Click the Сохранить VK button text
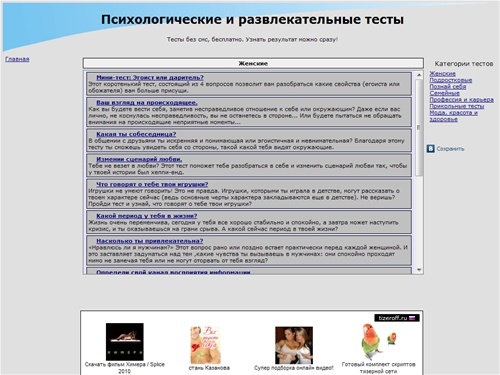The height and width of the screenshot is (375, 500). coord(450,149)
